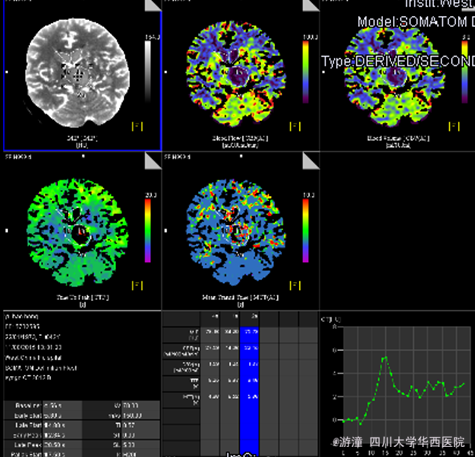This screenshot has width=475, height=457.
Task: Click the color scale bar of the Blood Flow map
Action: click(305, 71)
